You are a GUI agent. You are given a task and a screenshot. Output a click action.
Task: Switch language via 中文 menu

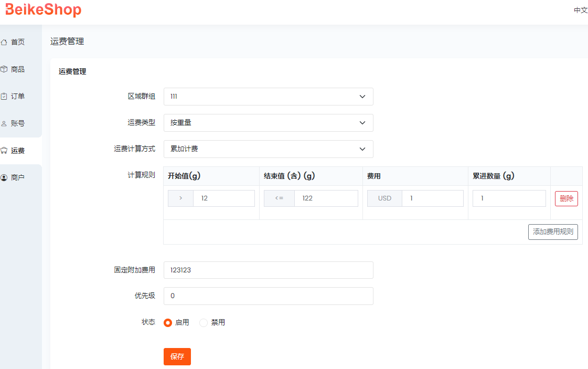(580, 10)
